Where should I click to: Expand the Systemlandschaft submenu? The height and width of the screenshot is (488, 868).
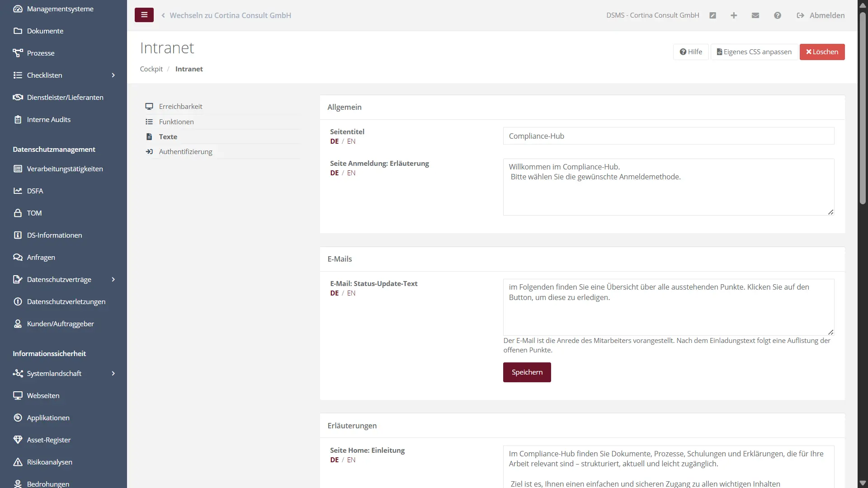pos(113,373)
